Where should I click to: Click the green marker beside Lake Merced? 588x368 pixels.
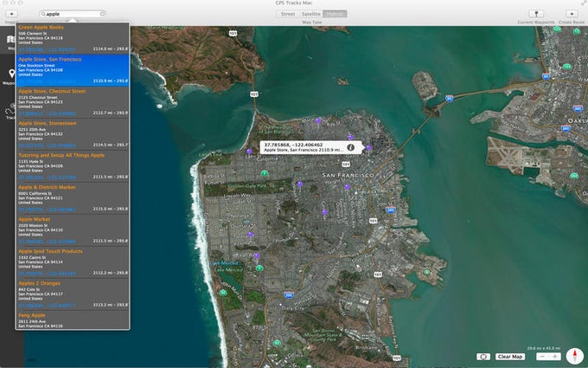(259, 268)
